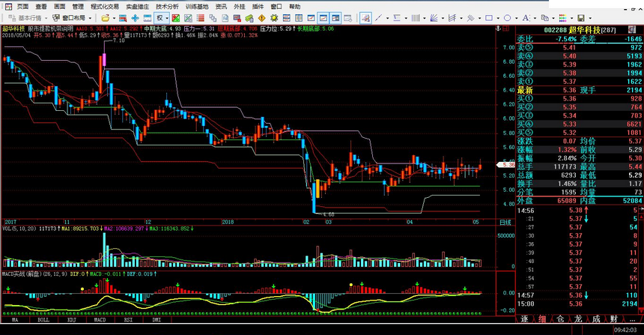The width and height of the screenshot is (644, 335).
Task: Click the 买① bid price 5.36
Action: (569, 99)
